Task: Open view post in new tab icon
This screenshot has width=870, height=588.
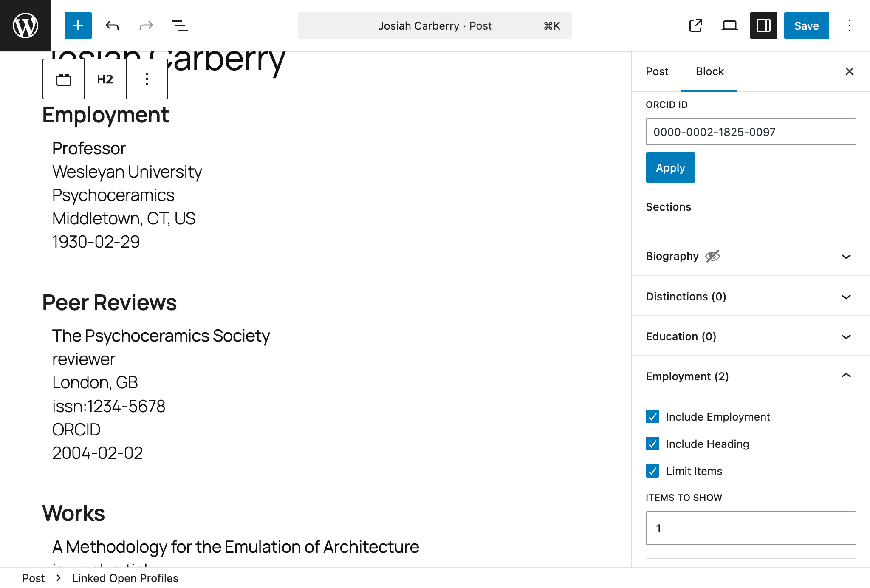Action: 696,26
